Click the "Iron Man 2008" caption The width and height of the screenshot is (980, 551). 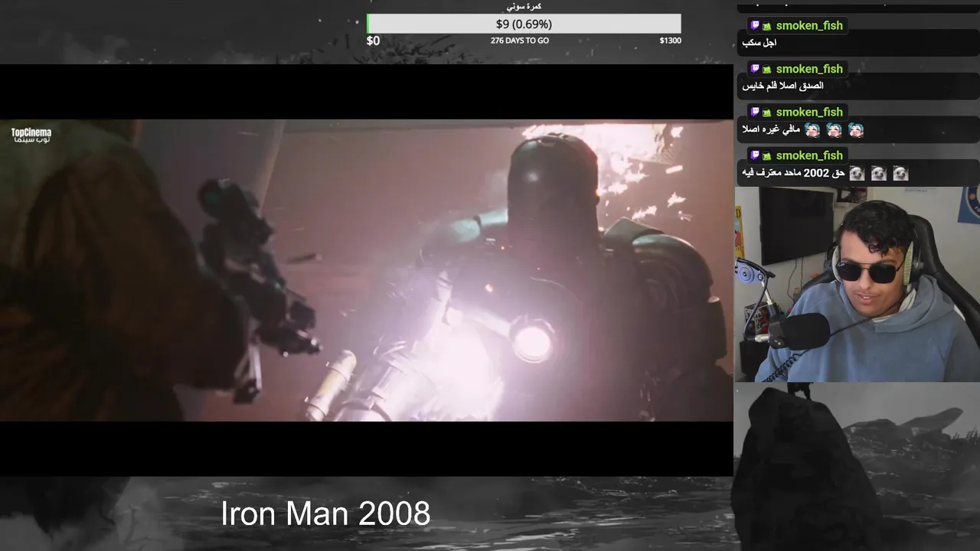pyautogui.click(x=325, y=514)
